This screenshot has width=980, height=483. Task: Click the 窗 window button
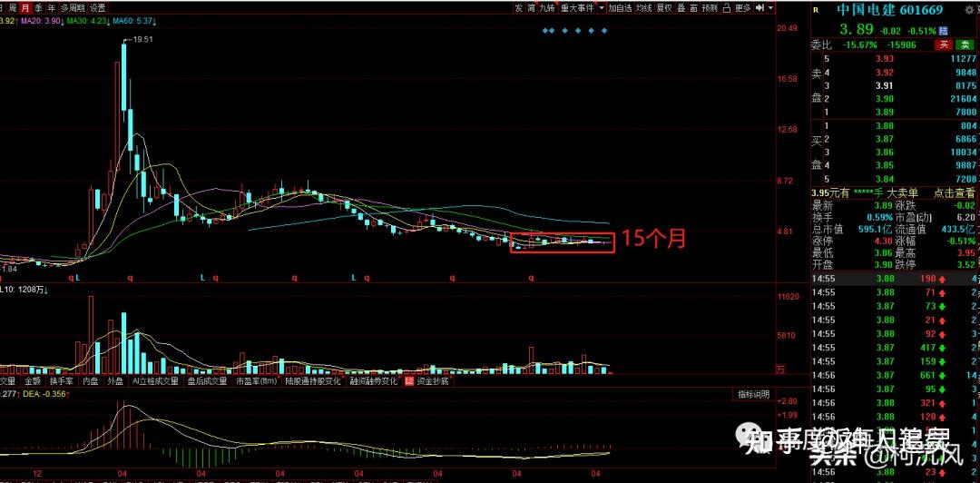693,8
